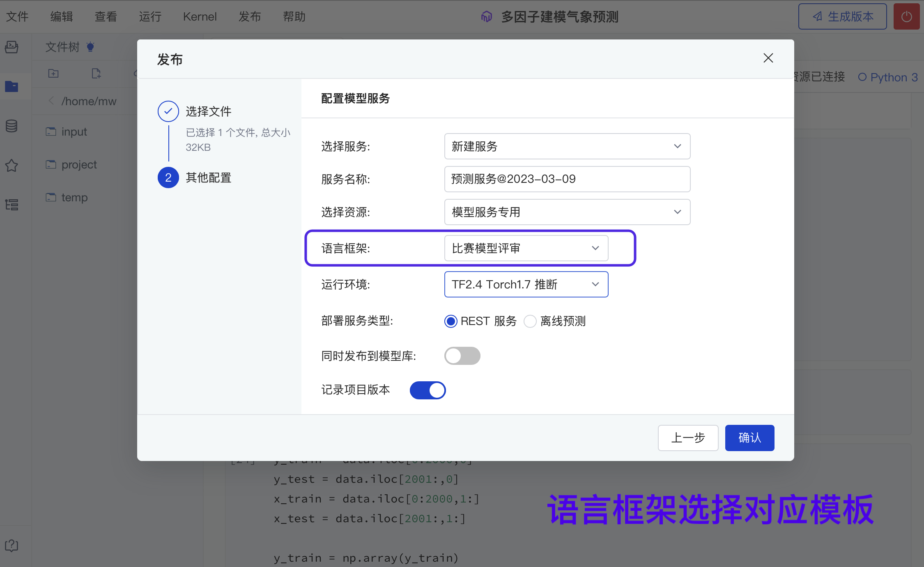Open the Kernel menu
This screenshot has width=924, height=567.
click(x=200, y=17)
